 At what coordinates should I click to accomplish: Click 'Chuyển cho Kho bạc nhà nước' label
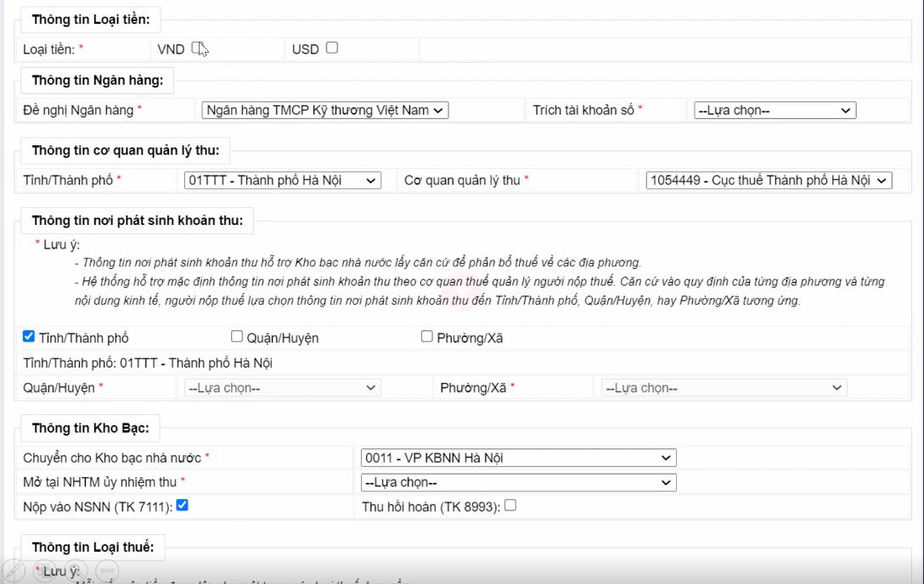(x=112, y=458)
